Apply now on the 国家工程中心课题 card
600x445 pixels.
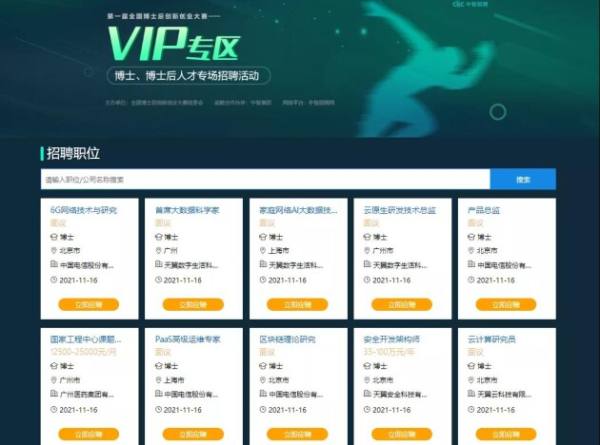(x=89, y=434)
